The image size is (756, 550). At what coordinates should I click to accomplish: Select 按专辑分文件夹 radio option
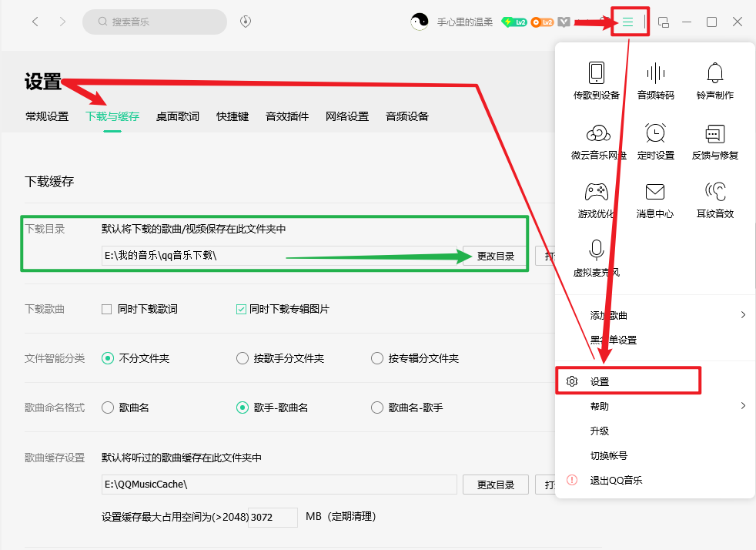click(x=377, y=358)
